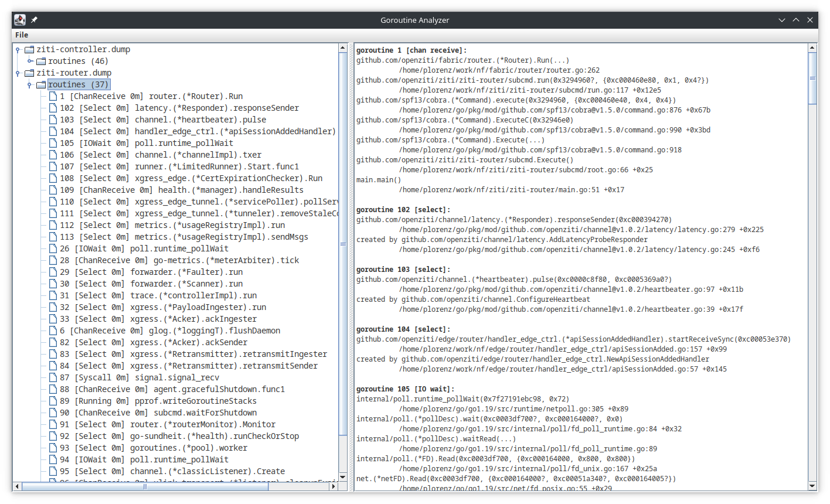The image size is (830, 504).
Task: Click file icon of 30 forwarder Scanner run
Action: (53, 284)
